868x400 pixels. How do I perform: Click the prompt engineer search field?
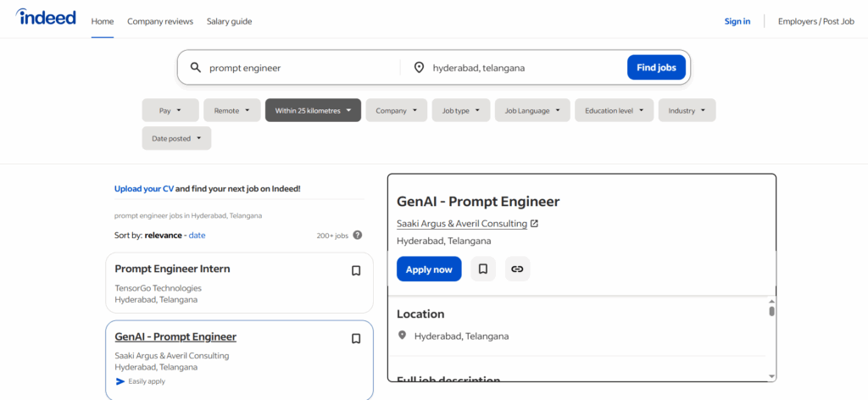297,68
